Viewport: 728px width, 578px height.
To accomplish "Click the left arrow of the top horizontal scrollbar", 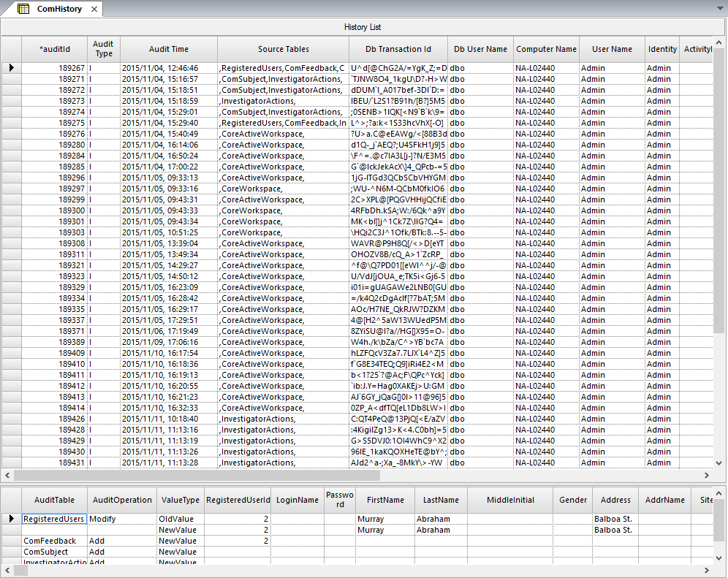I will click(x=7, y=475).
